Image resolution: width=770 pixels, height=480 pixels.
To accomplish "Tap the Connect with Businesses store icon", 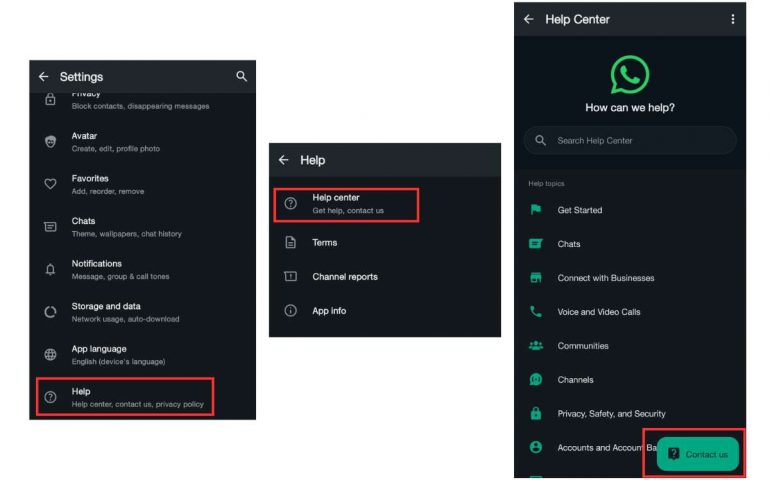I will (x=536, y=278).
